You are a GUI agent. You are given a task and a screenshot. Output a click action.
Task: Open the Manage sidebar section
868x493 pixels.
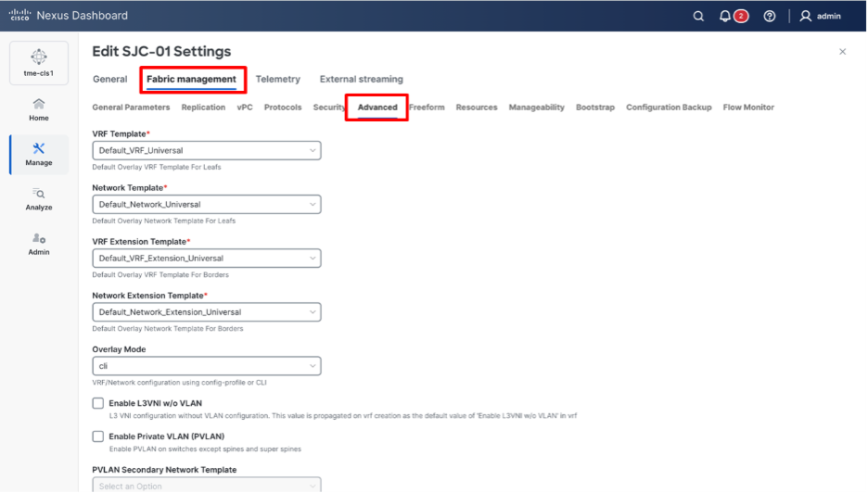(39, 155)
